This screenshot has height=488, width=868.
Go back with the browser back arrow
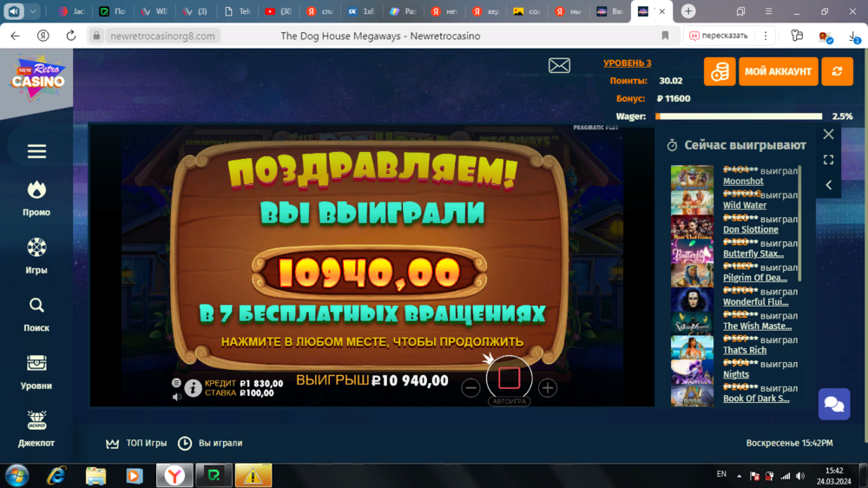pos(15,36)
